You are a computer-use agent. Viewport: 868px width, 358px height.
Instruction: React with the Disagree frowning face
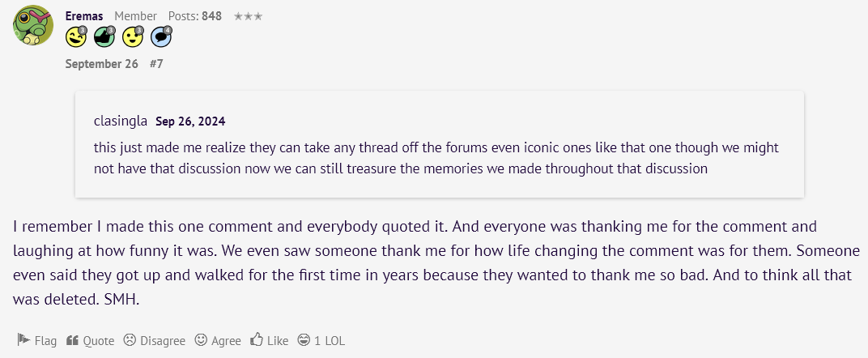click(130, 339)
